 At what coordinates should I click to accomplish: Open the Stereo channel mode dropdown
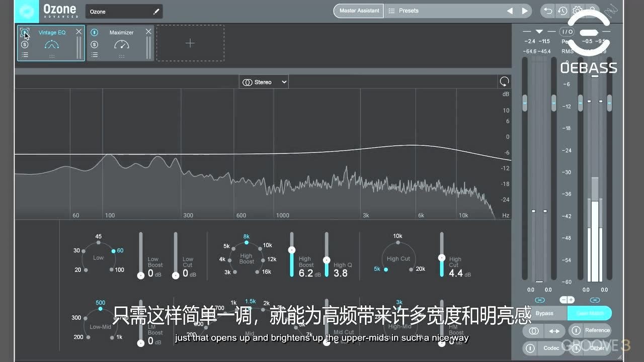coord(264,82)
